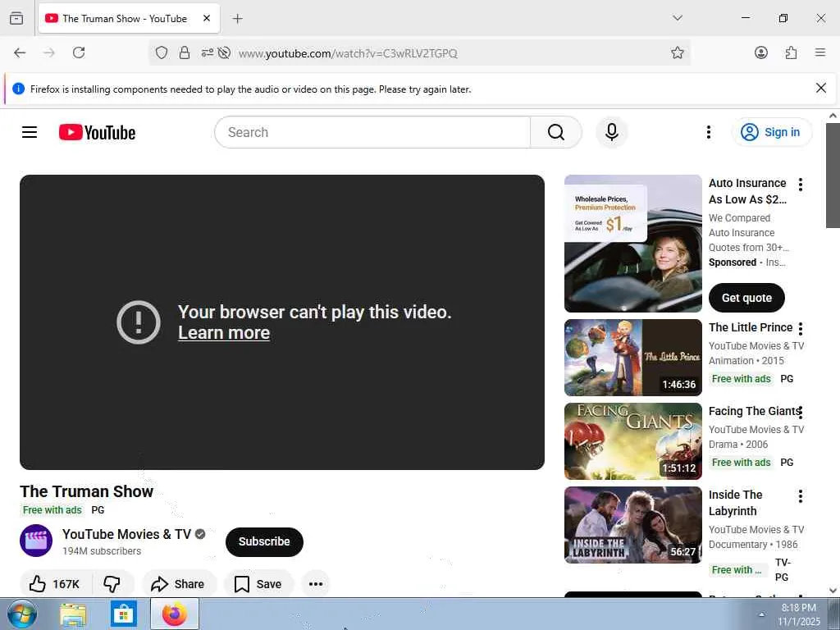Focus the YouTube Search field
This screenshot has width=840, height=630.
click(373, 132)
